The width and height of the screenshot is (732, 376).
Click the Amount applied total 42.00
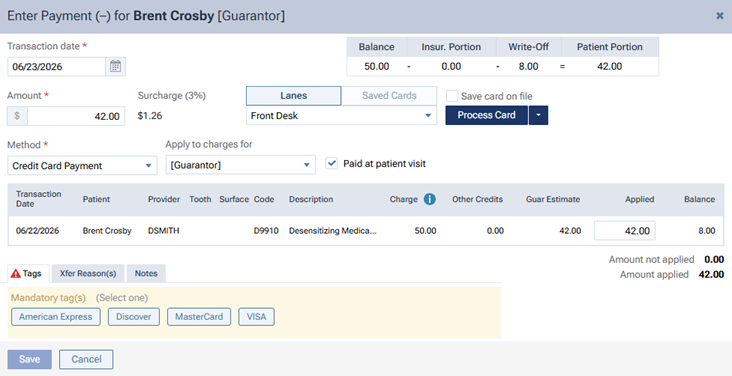tap(711, 274)
